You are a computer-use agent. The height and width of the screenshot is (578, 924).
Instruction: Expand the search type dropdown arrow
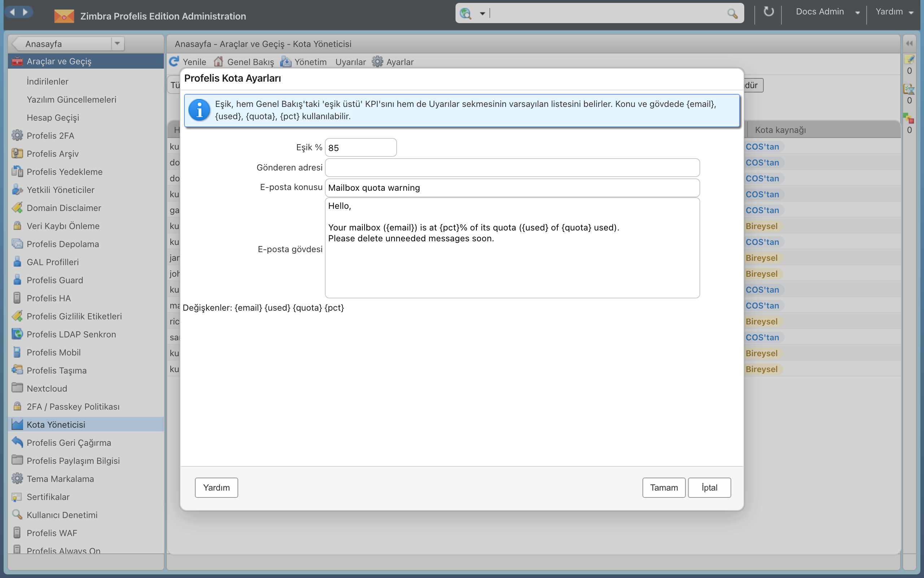tap(483, 14)
